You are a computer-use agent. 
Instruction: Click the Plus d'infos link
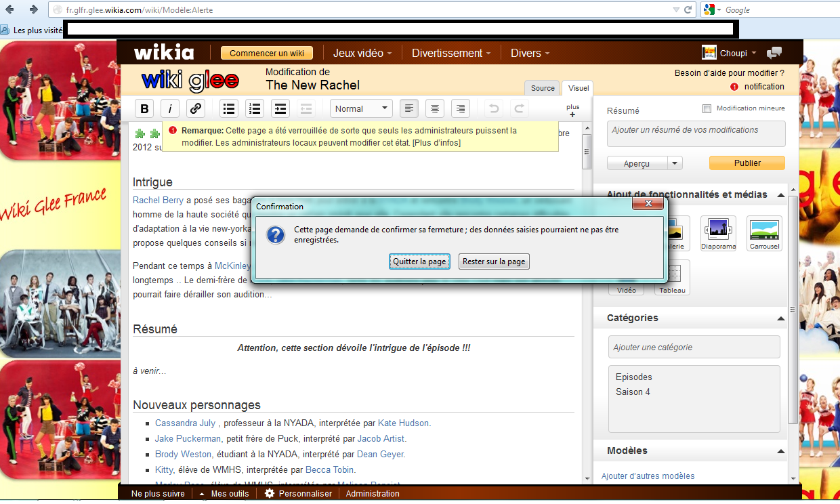pyautogui.click(x=437, y=143)
